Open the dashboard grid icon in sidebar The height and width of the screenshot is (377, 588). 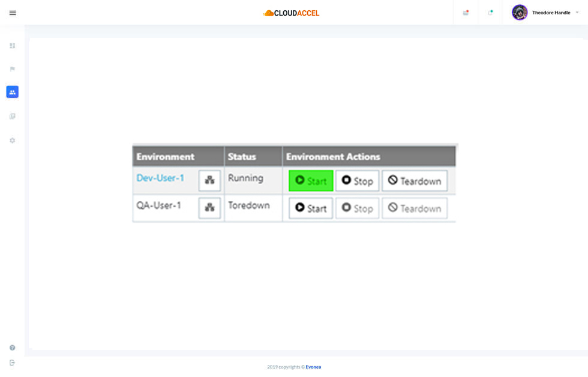tap(12, 46)
